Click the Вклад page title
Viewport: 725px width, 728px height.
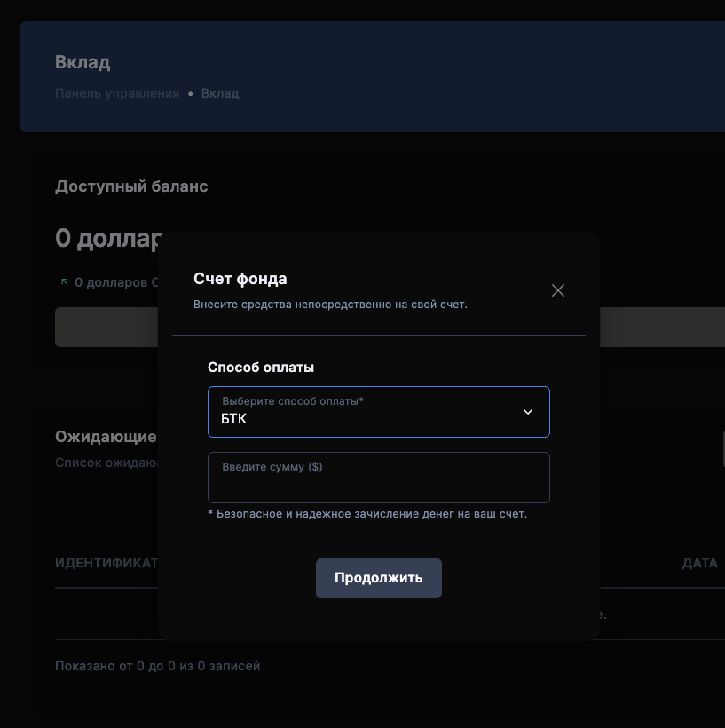(83, 63)
